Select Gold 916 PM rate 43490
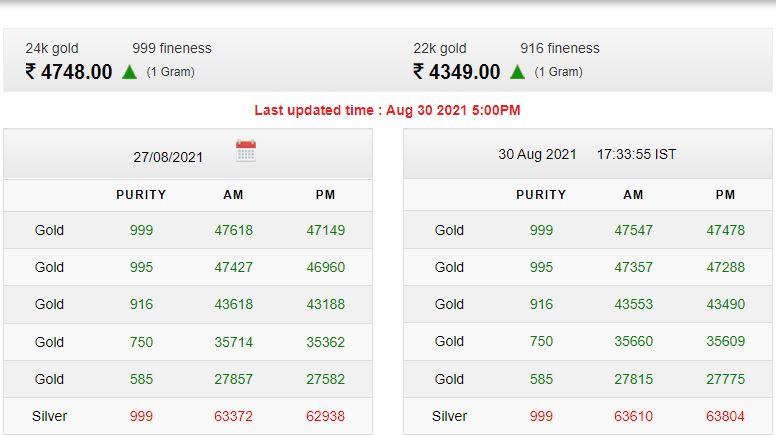This screenshot has width=776, height=437. (x=725, y=304)
